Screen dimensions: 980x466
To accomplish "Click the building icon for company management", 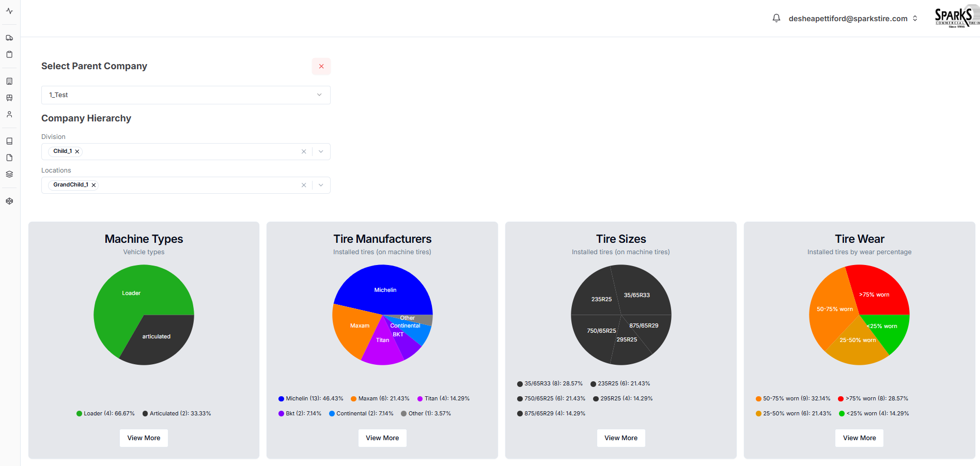I will [x=9, y=81].
